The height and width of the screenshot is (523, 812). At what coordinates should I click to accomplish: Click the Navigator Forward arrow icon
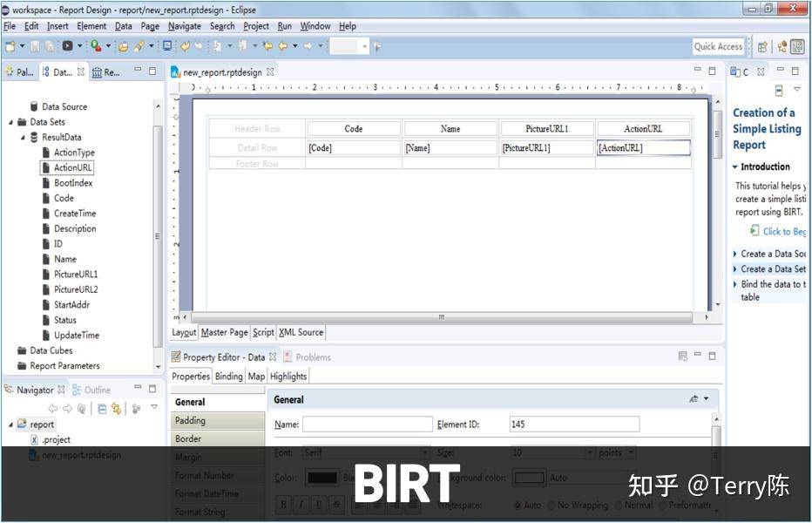coord(67,409)
